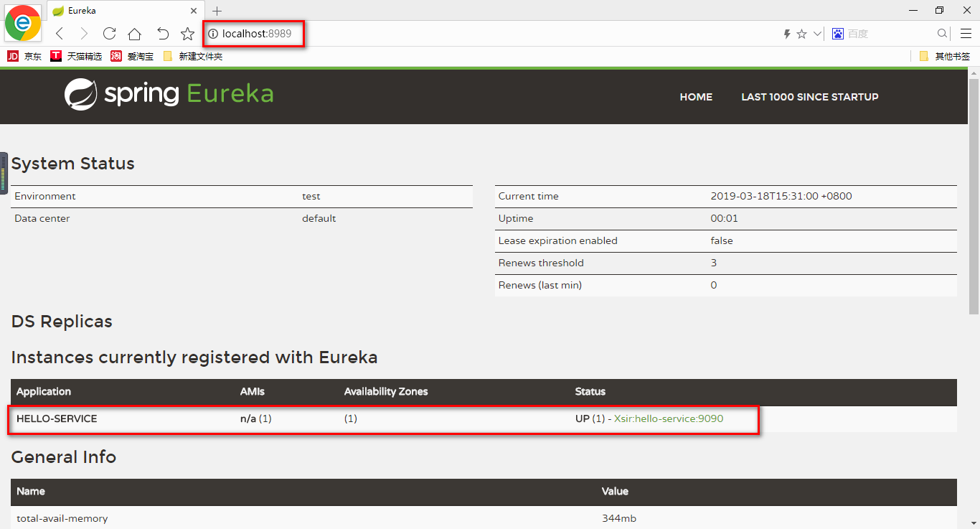
Task: Open the HOME navigation item
Action: coord(696,97)
